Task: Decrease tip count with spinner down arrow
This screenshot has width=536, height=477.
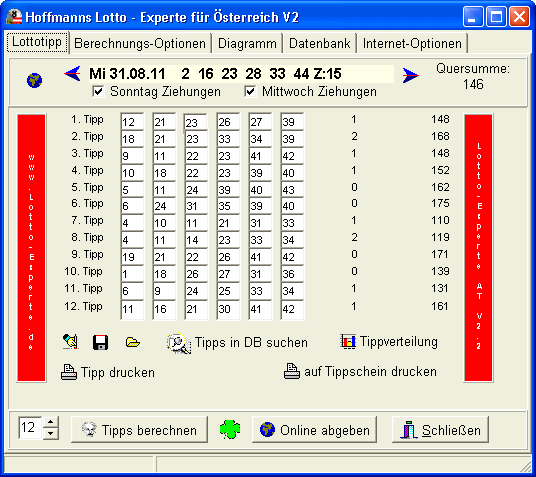Action: 51,433
